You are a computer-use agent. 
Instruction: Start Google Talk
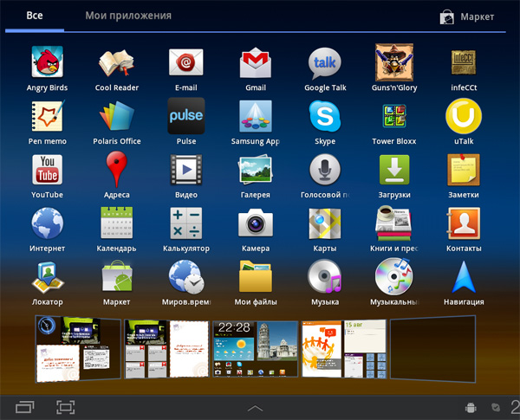(325, 63)
